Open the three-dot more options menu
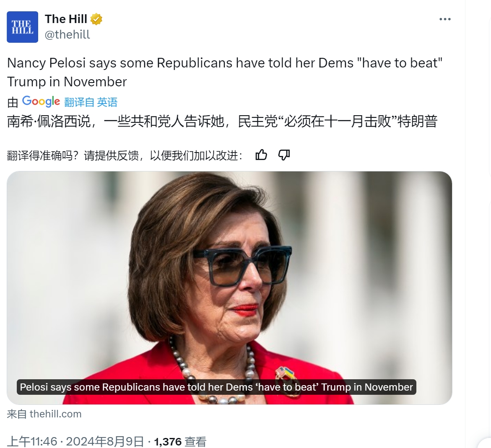 tap(444, 19)
